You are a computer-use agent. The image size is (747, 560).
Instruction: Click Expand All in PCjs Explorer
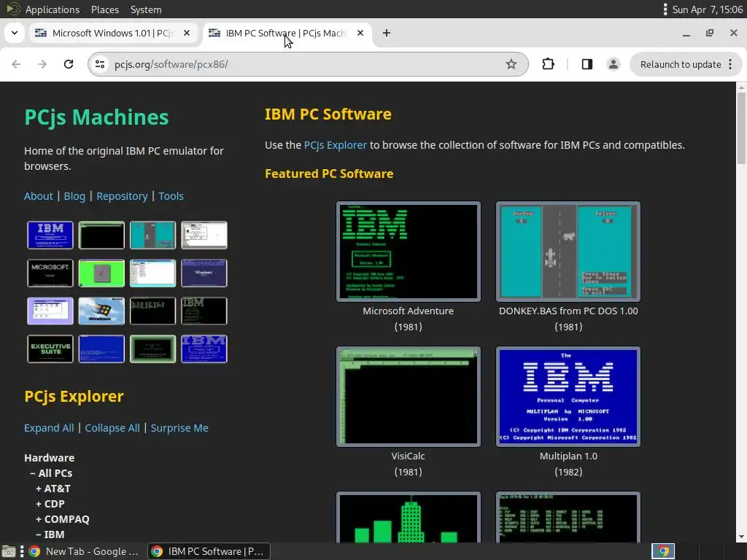pos(49,428)
